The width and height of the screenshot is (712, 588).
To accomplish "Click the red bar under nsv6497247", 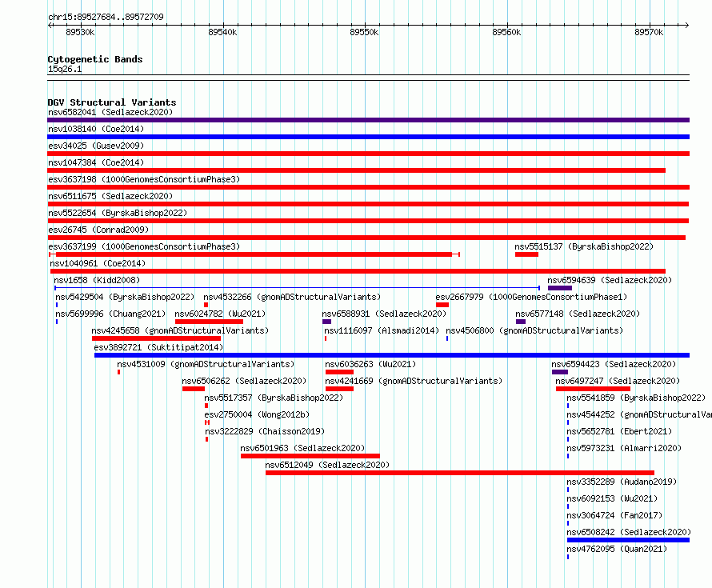I will [593, 389].
